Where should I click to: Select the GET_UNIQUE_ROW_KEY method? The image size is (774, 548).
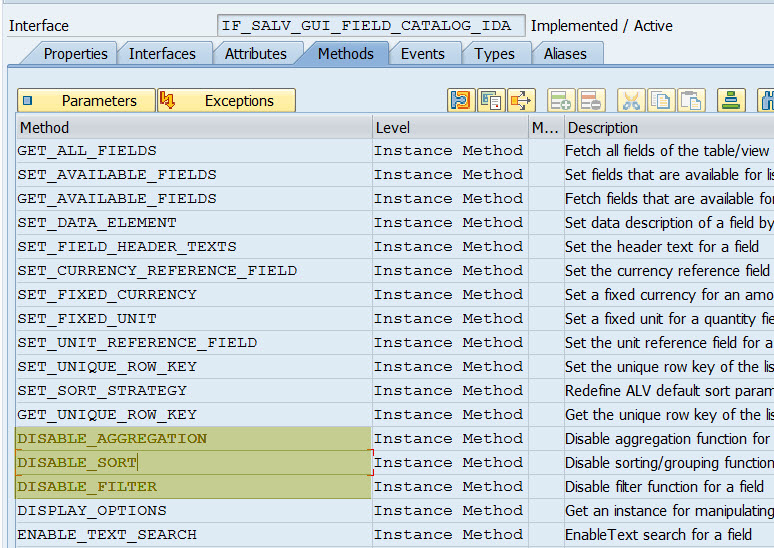[194, 415]
